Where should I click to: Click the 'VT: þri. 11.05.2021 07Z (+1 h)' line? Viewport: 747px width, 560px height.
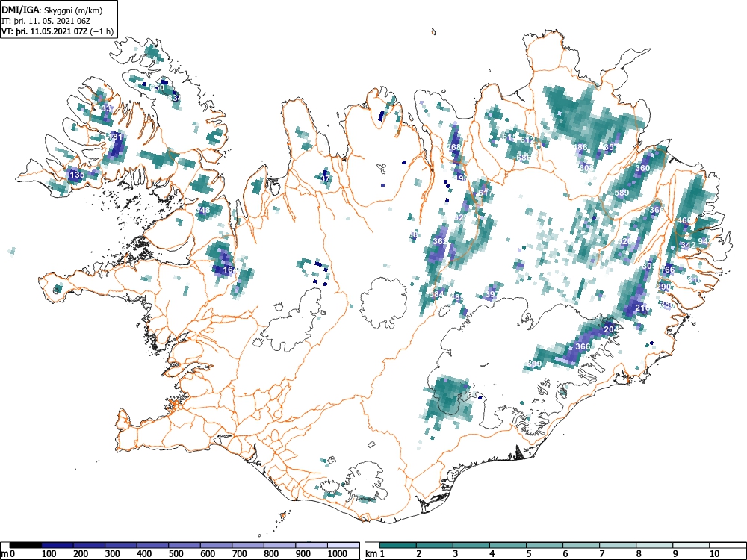pos(58,32)
